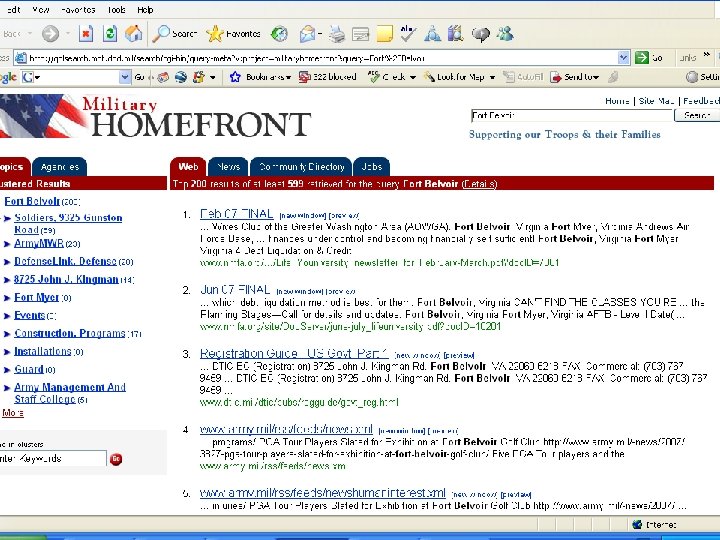Open the Events cluster link

(x=29, y=315)
